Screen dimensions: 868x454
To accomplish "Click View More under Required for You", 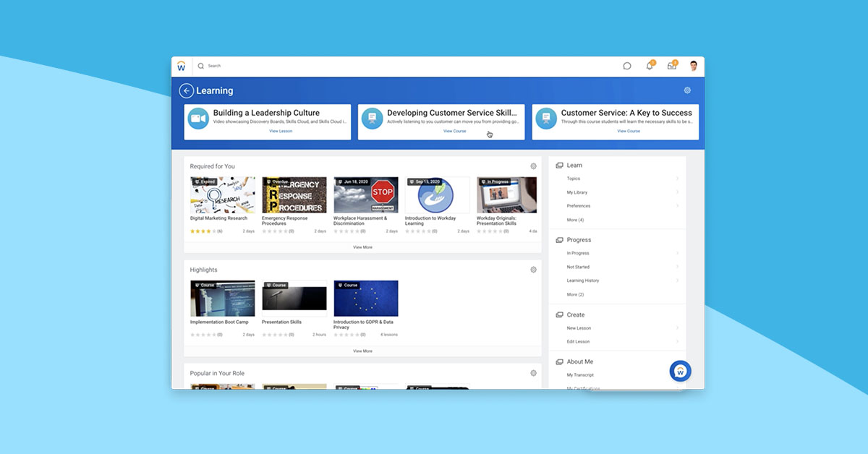I will pyautogui.click(x=362, y=247).
